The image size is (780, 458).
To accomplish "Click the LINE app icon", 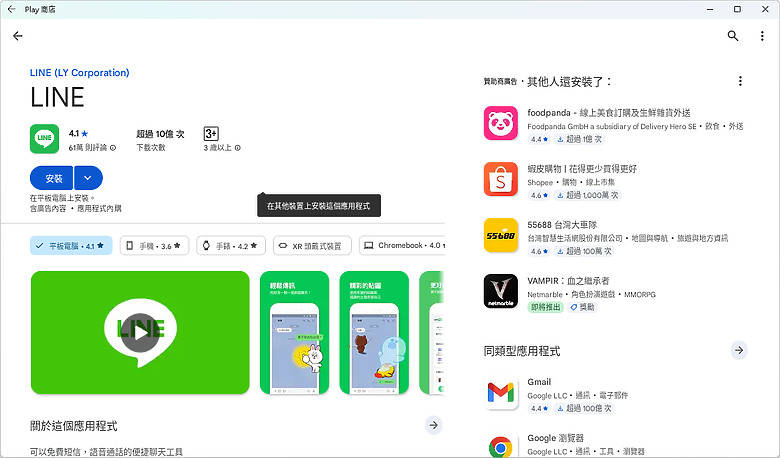I will point(44,139).
